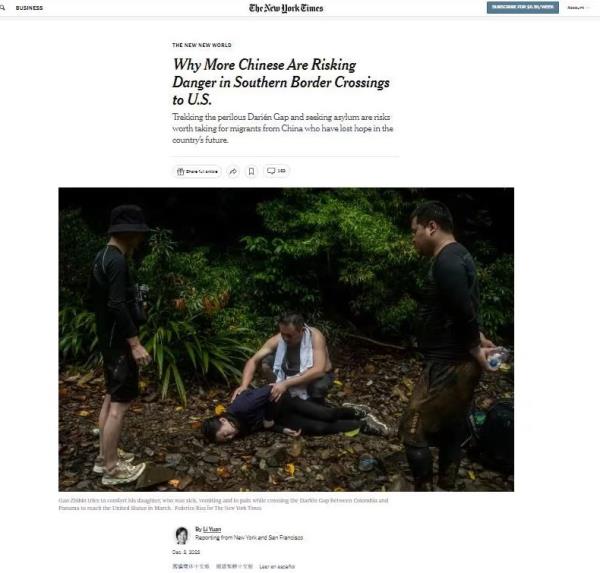
Task: Open the comments speech bubble icon
Action: 276,171
